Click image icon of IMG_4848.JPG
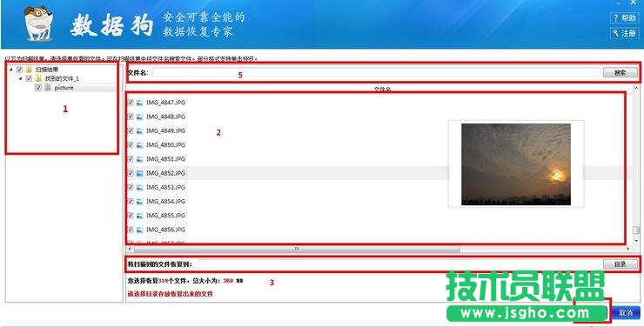This screenshot has width=644, height=327. pos(139,117)
